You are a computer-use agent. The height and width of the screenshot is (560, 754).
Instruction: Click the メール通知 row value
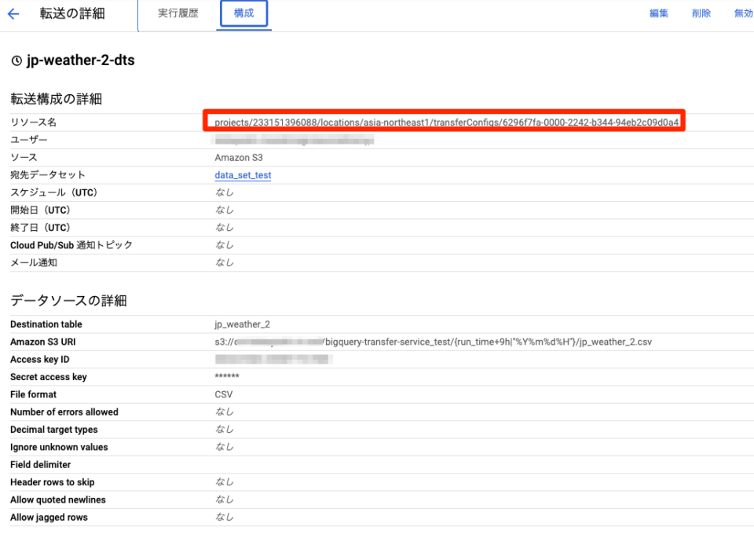coord(225,262)
